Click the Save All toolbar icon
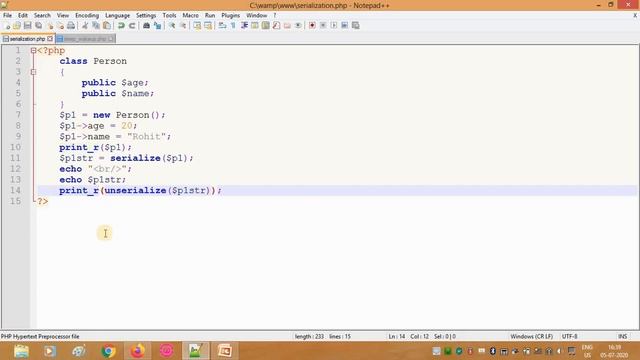The width and height of the screenshot is (640, 360). tap(39, 26)
